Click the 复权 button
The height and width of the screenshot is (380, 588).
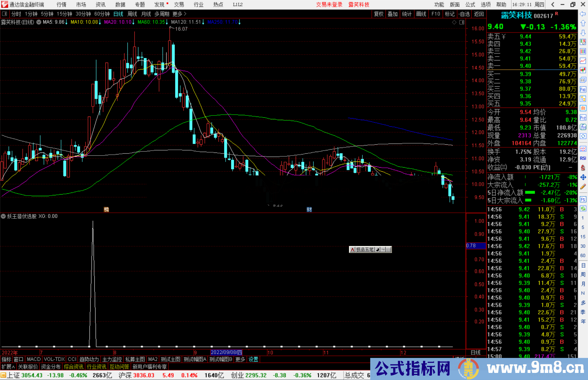pos(379,14)
